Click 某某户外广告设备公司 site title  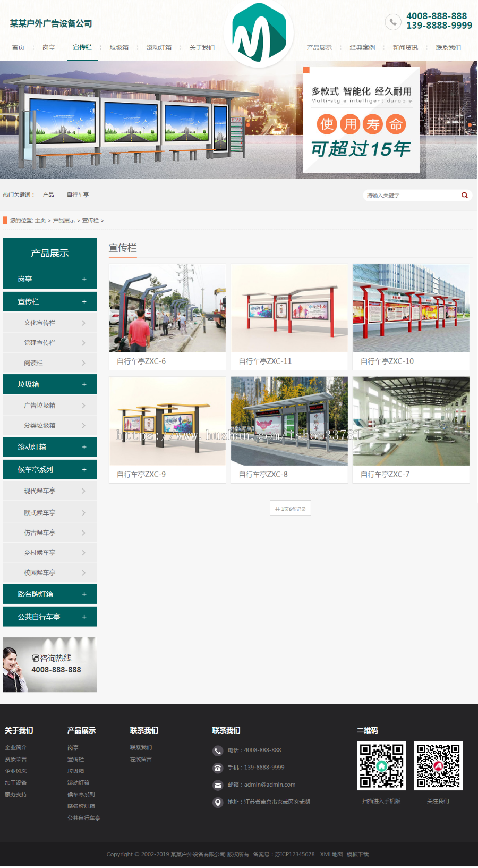pyautogui.click(x=51, y=23)
